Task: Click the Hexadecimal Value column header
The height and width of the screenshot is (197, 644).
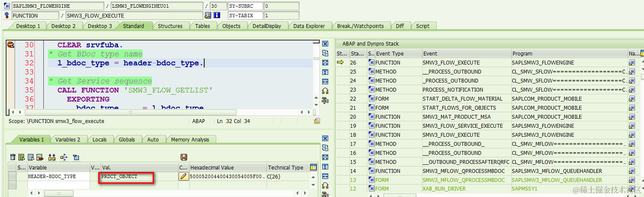Action: coord(227,167)
